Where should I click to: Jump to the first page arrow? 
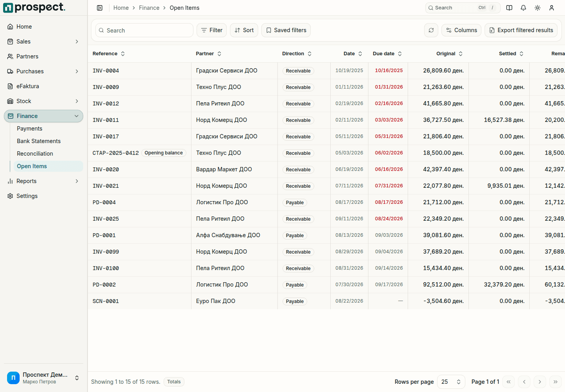(508, 382)
